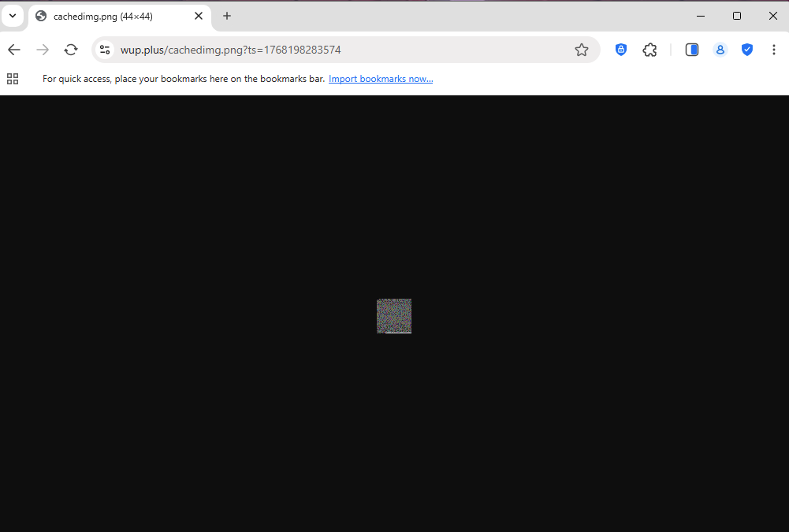Click the forward navigation arrow

click(43, 50)
